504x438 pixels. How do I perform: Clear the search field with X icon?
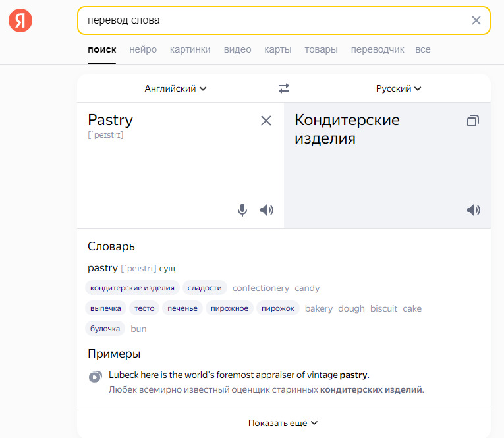point(476,20)
